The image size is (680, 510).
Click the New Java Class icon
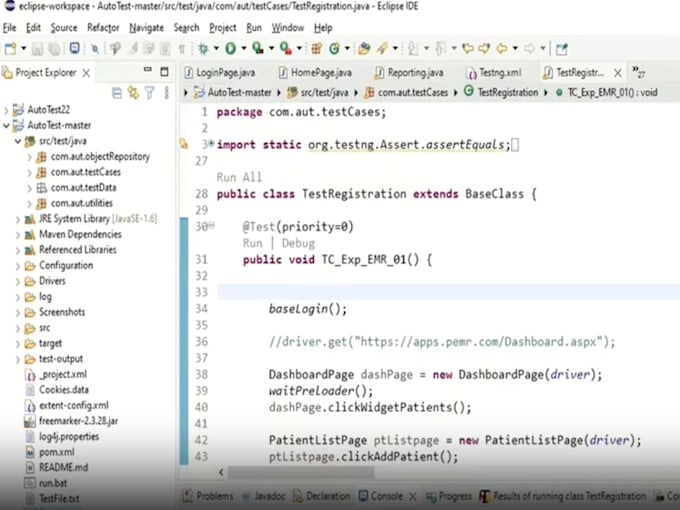[x=334, y=49]
